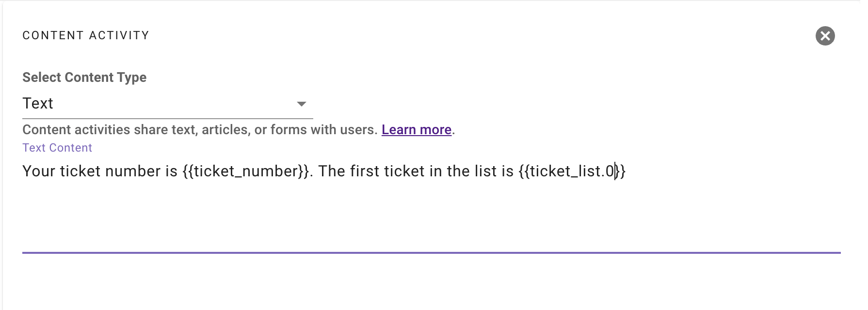
Task: Close the Content Activity panel
Action: 825,36
